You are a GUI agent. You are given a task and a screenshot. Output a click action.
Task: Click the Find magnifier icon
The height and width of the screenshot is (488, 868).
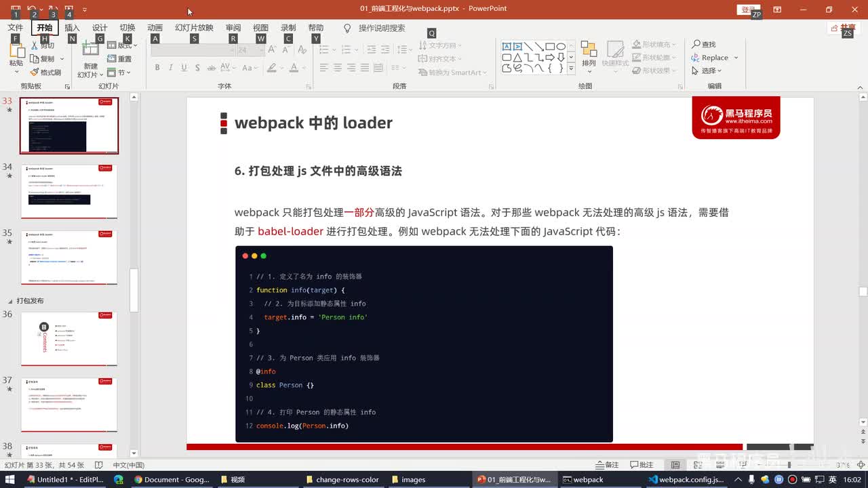[x=696, y=44]
